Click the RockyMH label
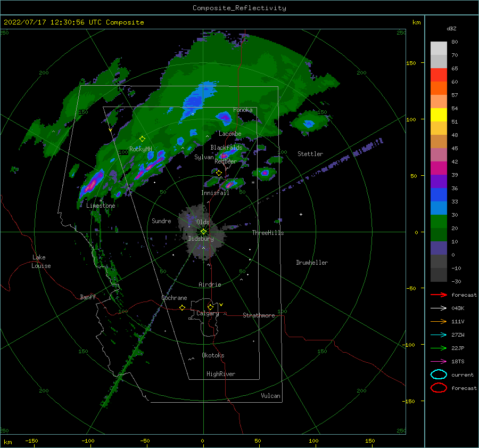The image size is (479, 448). pos(141,149)
